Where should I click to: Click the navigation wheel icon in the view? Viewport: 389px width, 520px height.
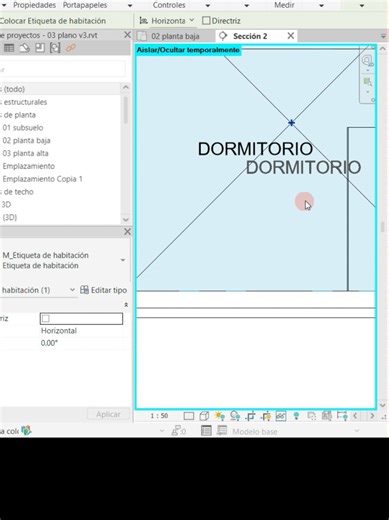pos(367,61)
